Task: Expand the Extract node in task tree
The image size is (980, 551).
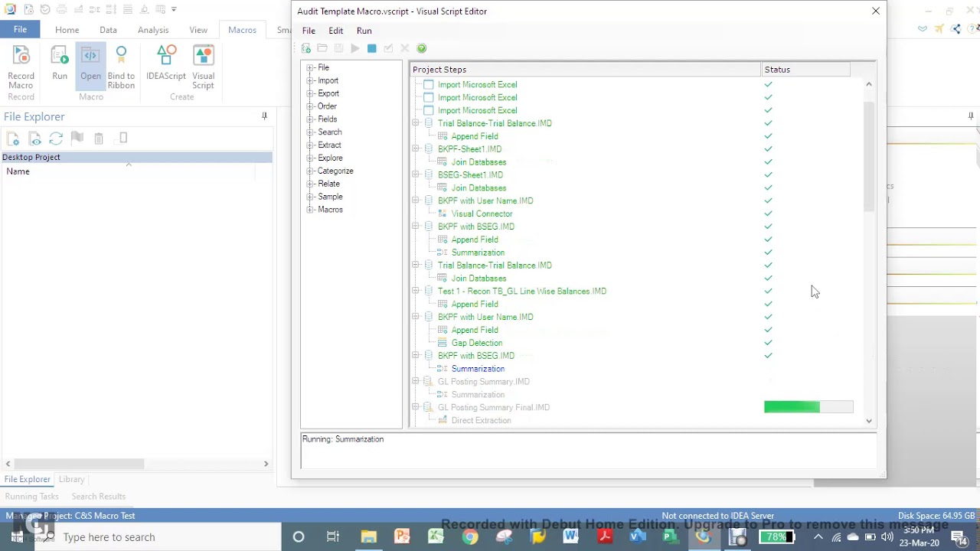Action: [310, 145]
